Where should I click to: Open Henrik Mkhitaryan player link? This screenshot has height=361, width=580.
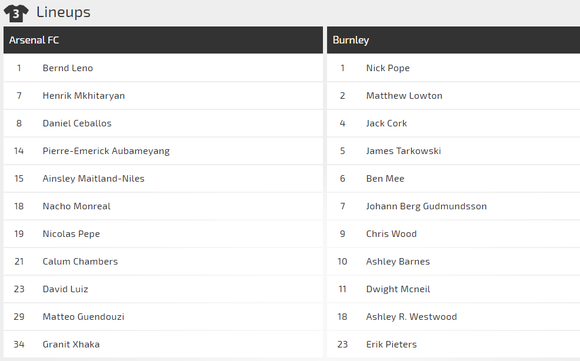click(x=84, y=96)
